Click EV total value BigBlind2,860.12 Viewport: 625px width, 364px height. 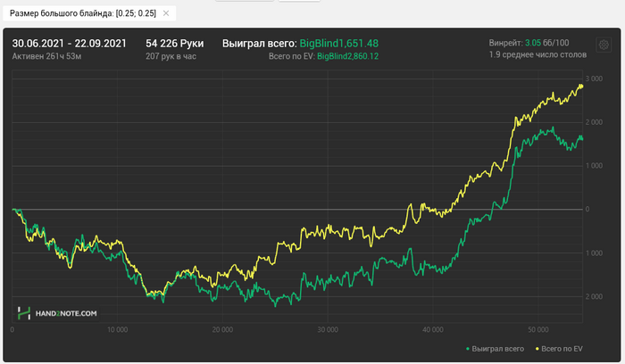click(347, 56)
